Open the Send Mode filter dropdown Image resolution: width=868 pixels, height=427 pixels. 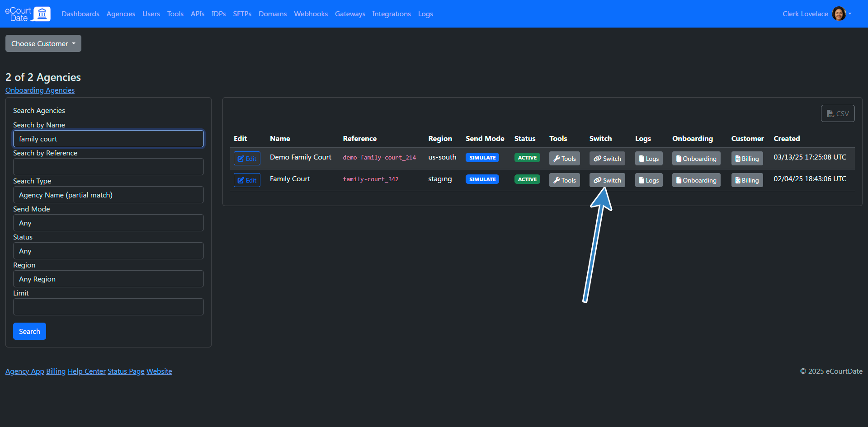(108, 223)
